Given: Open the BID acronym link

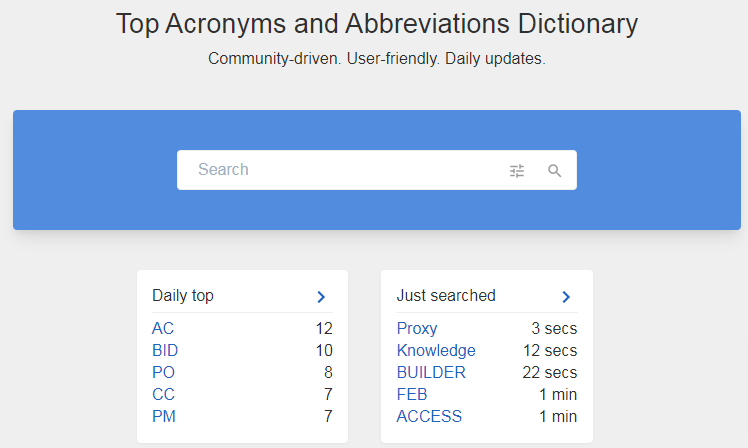Looking at the screenshot, I should [165, 350].
